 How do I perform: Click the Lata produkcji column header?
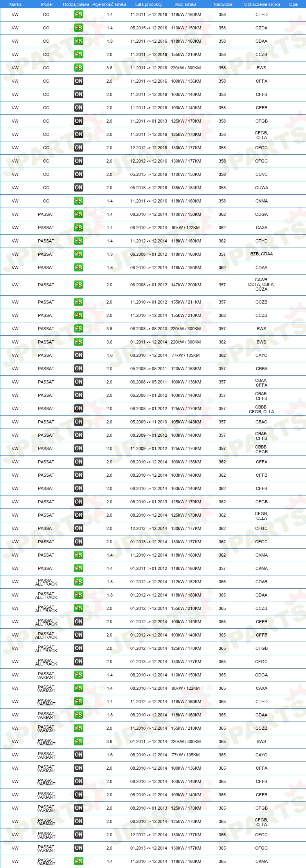pyautogui.click(x=149, y=4)
